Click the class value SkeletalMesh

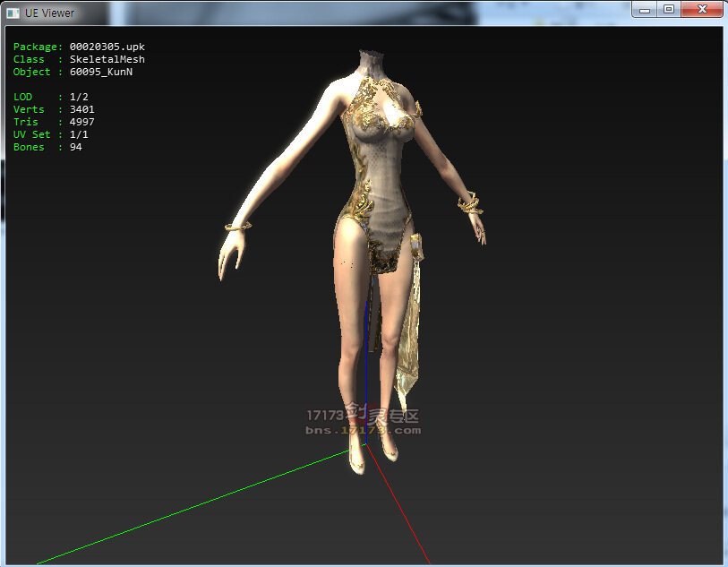tap(107, 59)
